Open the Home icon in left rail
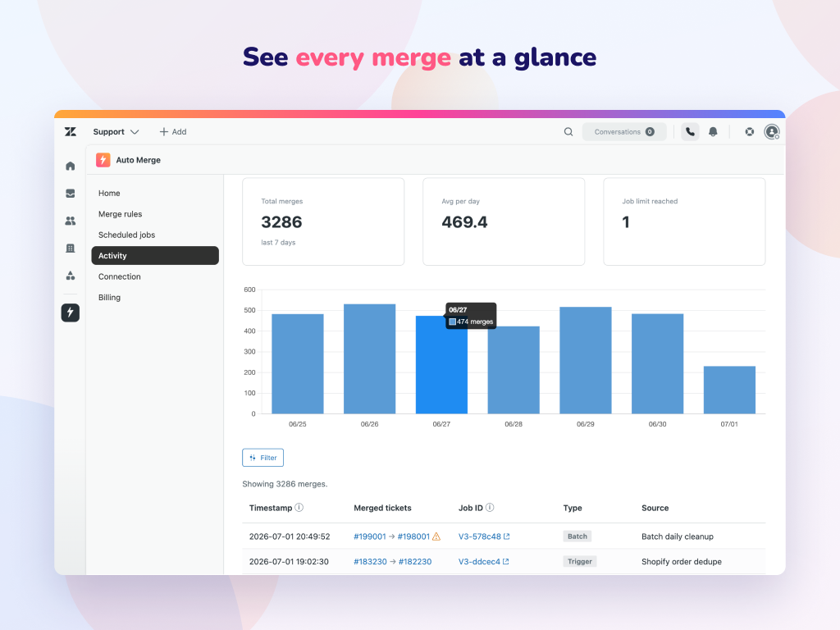Image resolution: width=840 pixels, height=630 pixels. click(x=71, y=166)
